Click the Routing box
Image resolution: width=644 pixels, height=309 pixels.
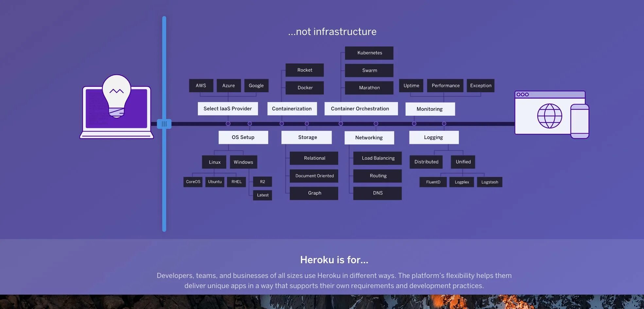coord(377,176)
